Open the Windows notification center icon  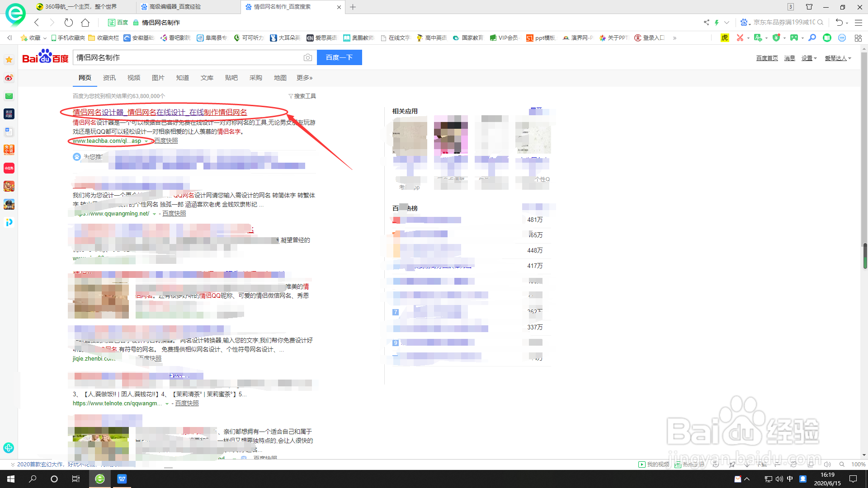click(853, 479)
